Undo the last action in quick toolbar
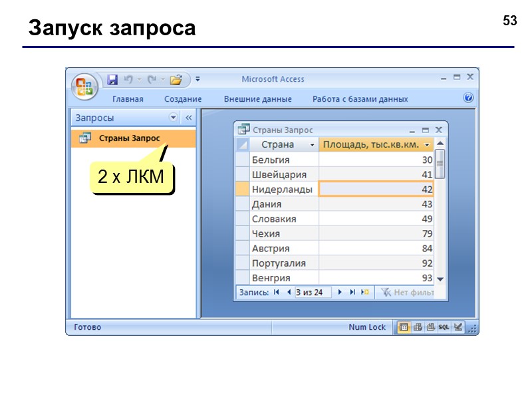This screenshot has width=532, height=399. click(128, 79)
